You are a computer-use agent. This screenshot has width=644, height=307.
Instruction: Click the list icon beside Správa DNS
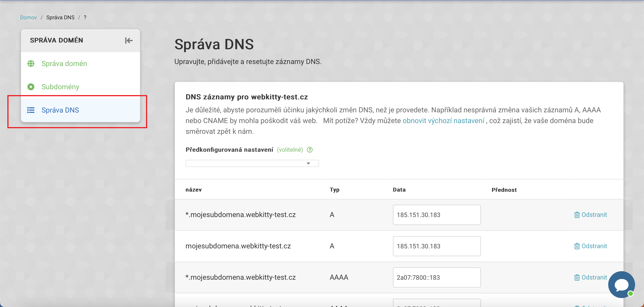(x=31, y=110)
